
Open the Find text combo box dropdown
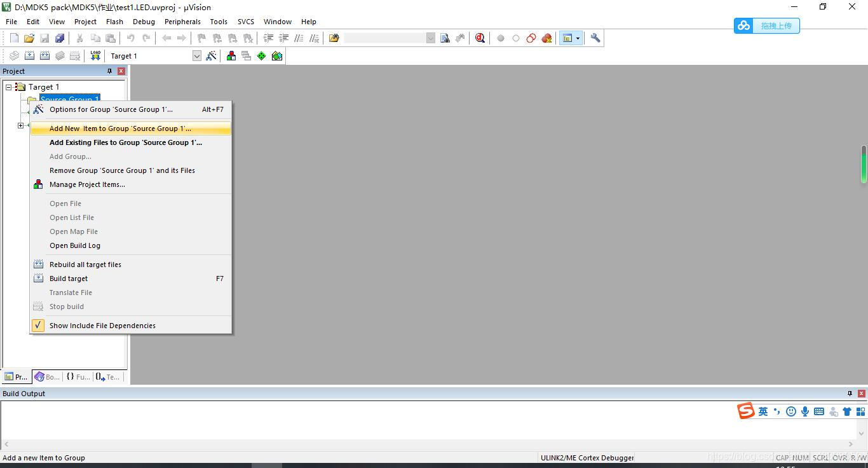coord(431,38)
